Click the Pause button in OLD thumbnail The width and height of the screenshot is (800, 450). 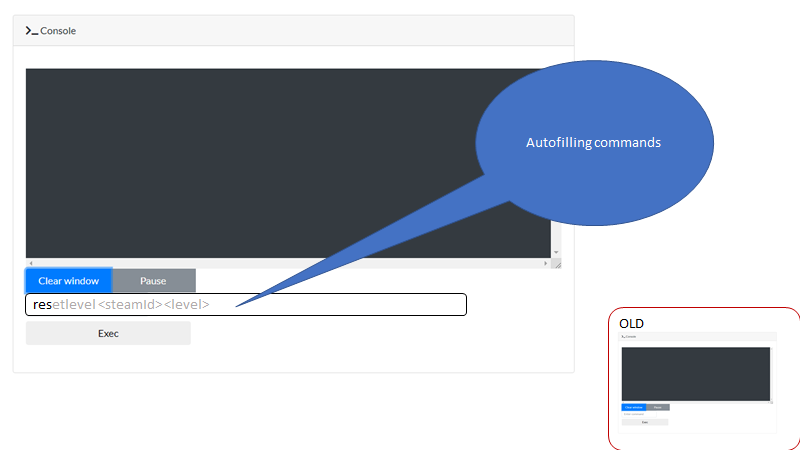[658, 407]
